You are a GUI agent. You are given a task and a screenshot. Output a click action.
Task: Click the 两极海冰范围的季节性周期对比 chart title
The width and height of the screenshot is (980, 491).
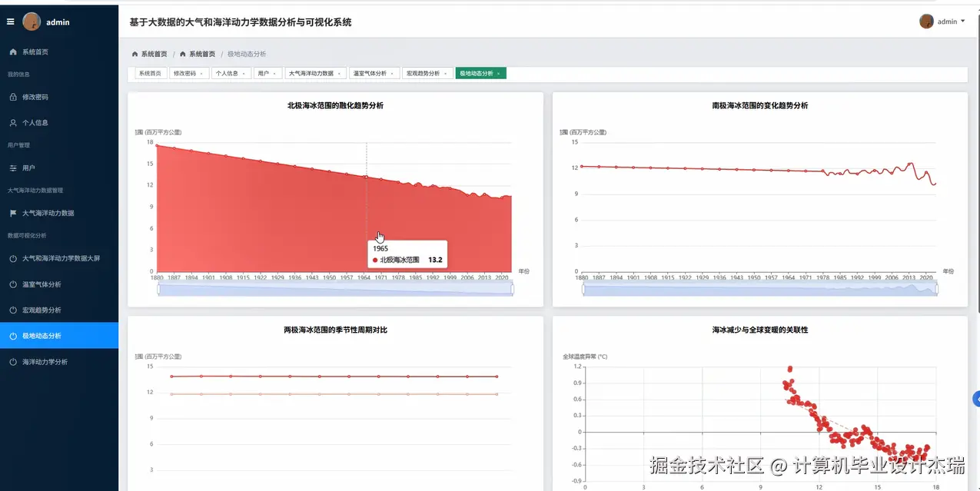click(335, 330)
